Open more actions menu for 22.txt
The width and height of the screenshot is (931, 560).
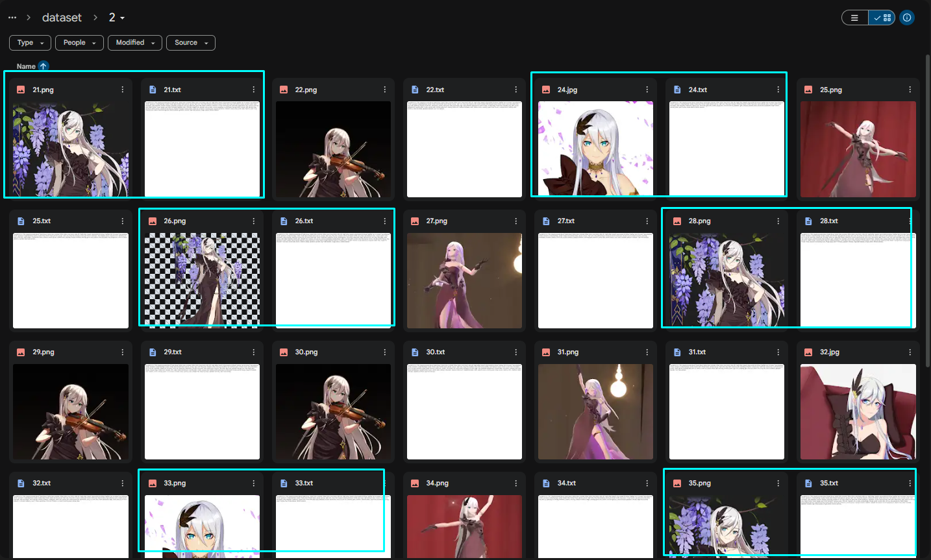(x=515, y=90)
